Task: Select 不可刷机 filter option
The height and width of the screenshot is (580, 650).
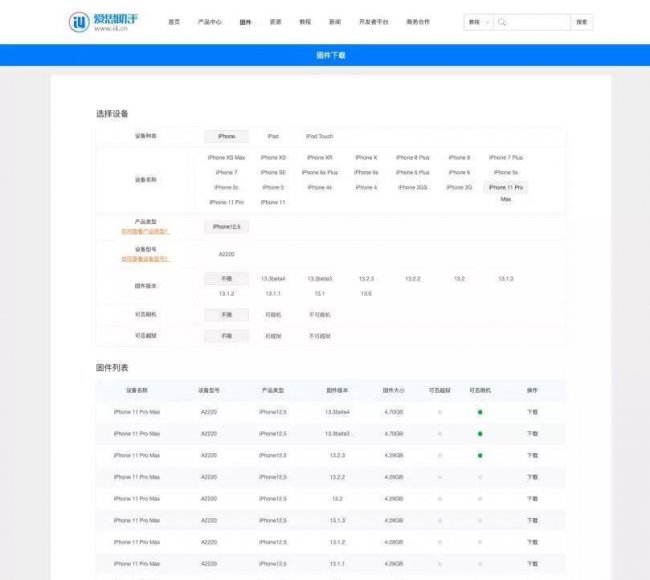Action: 320,315
